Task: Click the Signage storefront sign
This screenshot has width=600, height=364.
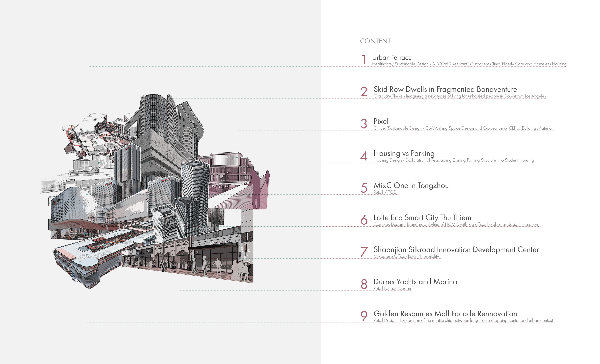Action: [x=219, y=242]
